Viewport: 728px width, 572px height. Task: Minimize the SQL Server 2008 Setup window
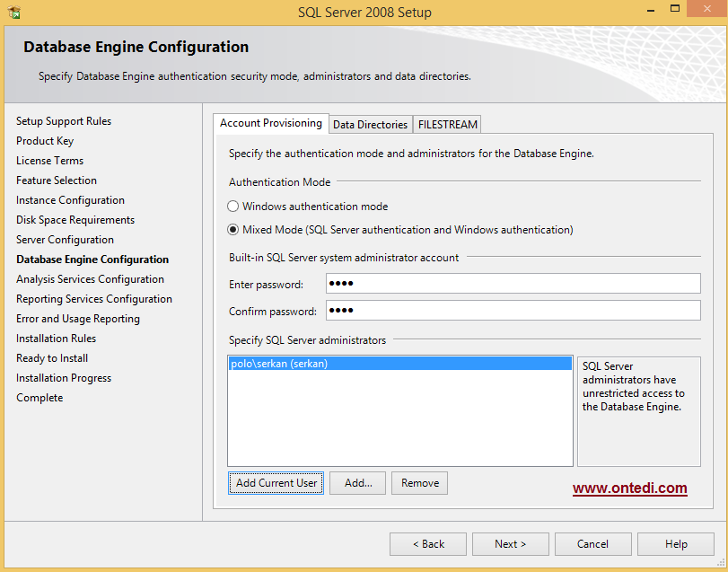pyautogui.click(x=651, y=9)
